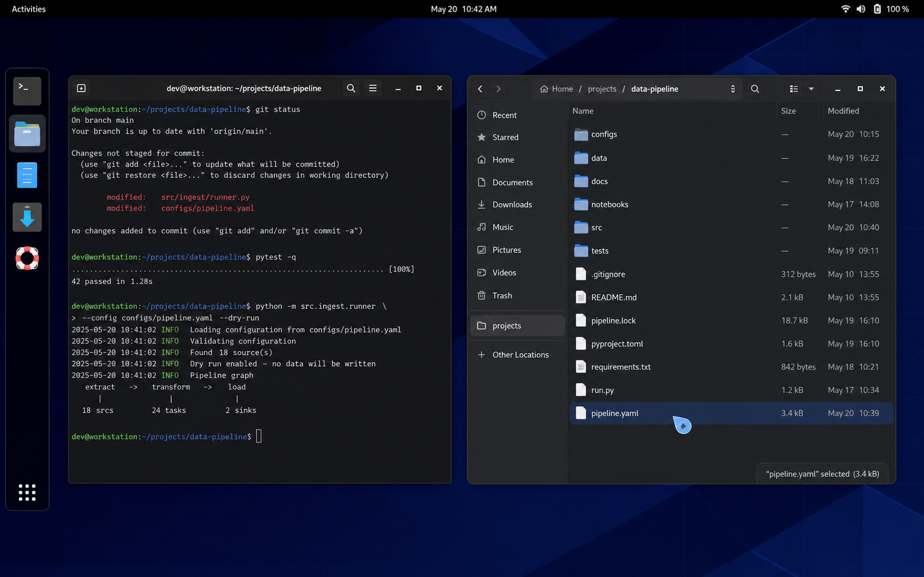This screenshot has height=577, width=924.
Task: Open new tab in terminal window
Action: pyautogui.click(x=82, y=89)
